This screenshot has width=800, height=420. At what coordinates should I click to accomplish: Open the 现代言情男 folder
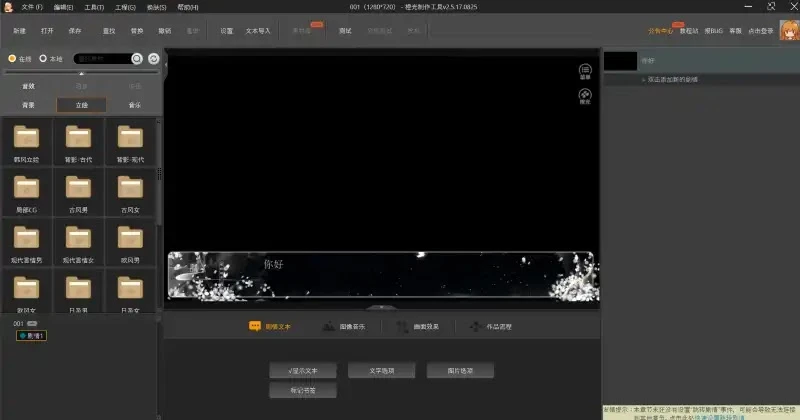[x=27, y=243]
